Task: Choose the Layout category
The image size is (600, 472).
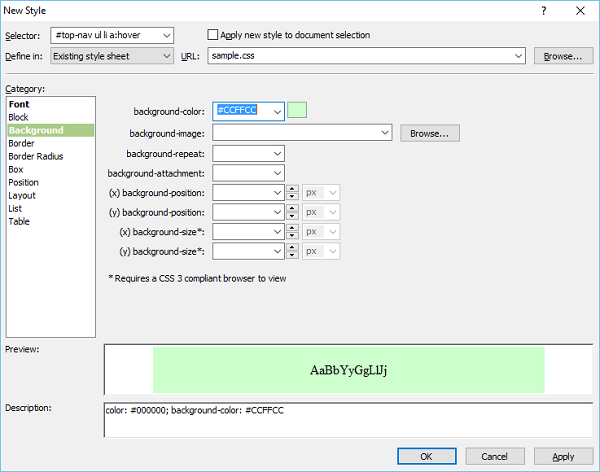Action: [22, 195]
